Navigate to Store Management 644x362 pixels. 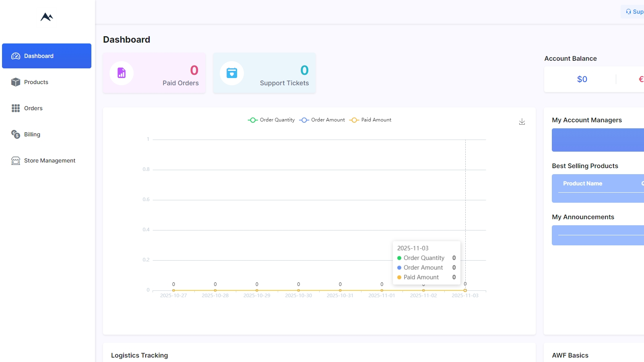(47, 160)
